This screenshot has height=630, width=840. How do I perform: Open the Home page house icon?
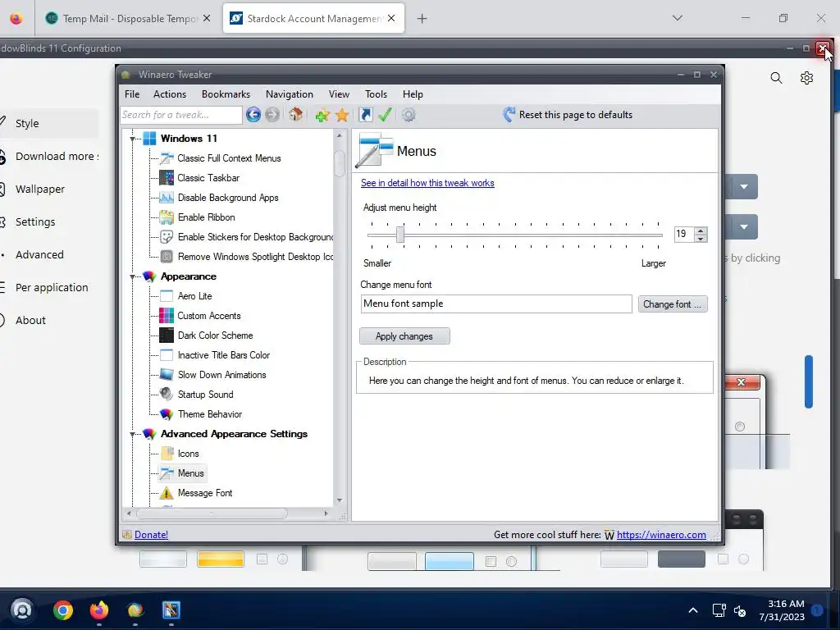295,114
